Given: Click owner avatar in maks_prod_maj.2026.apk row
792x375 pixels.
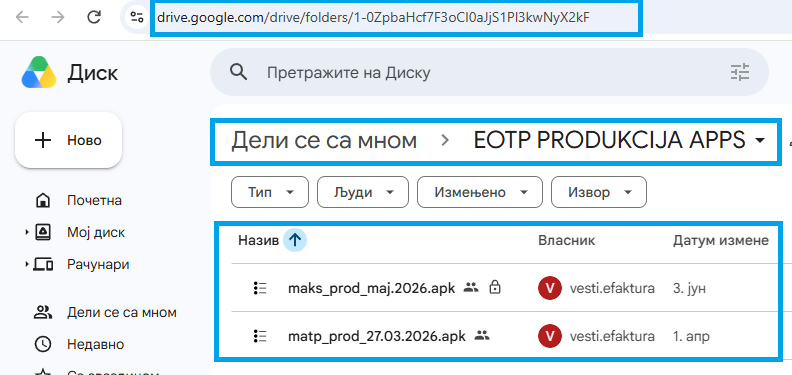Looking at the screenshot, I should (550, 289).
